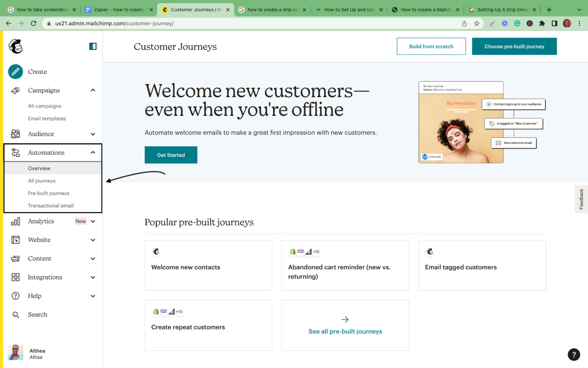588x368 pixels.
Task: Click the Mailchimp Freddie logo
Action: pyautogui.click(x=16, y=46)
